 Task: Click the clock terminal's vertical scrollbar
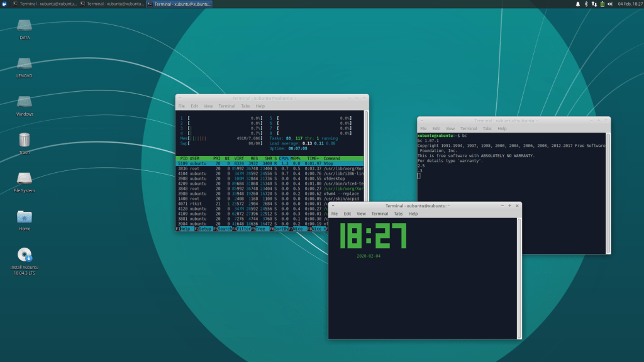(x=519, y=277)
